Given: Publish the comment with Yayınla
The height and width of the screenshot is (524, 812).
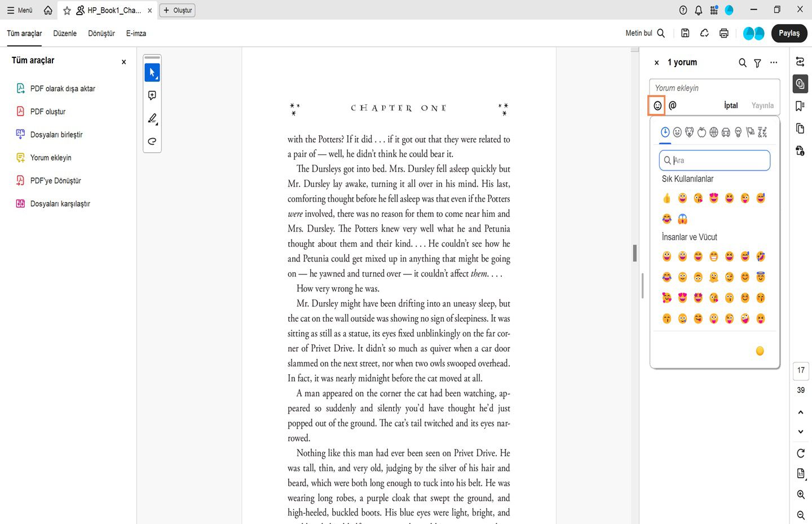Looking at the screenshot, I should (x=762, y=105).
